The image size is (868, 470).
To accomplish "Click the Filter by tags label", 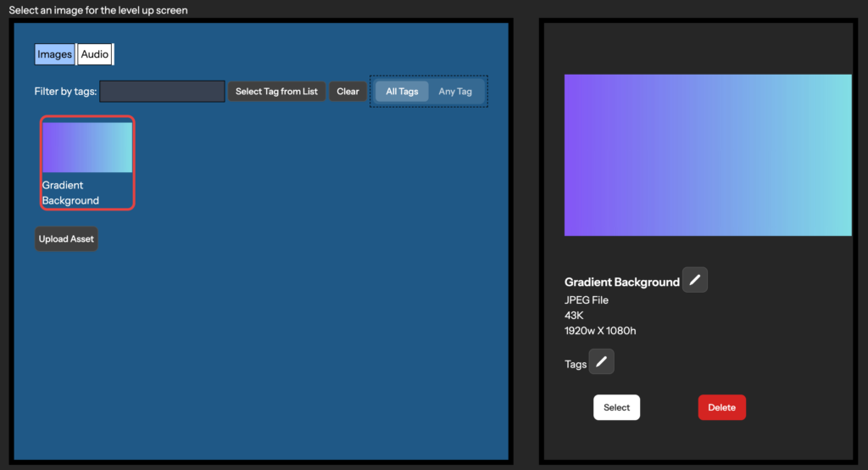I will [x=65, y=92].
